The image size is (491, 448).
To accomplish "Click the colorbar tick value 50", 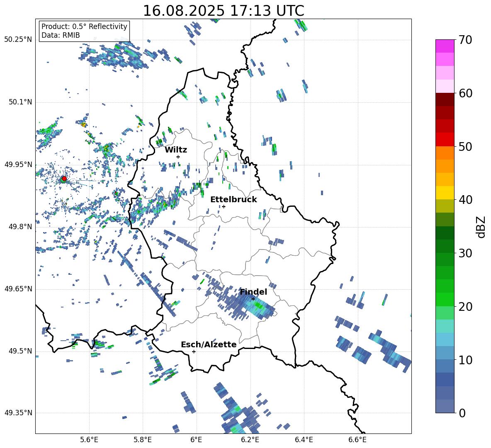I will (x=465, y=147).
